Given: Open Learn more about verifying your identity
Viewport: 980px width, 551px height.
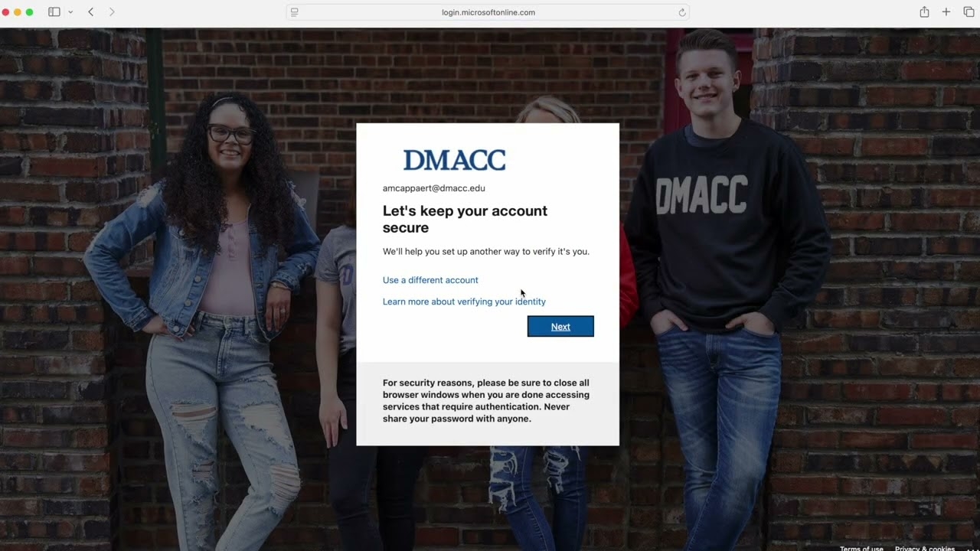Looking at the screenshot, I should (x=464, y=302).
